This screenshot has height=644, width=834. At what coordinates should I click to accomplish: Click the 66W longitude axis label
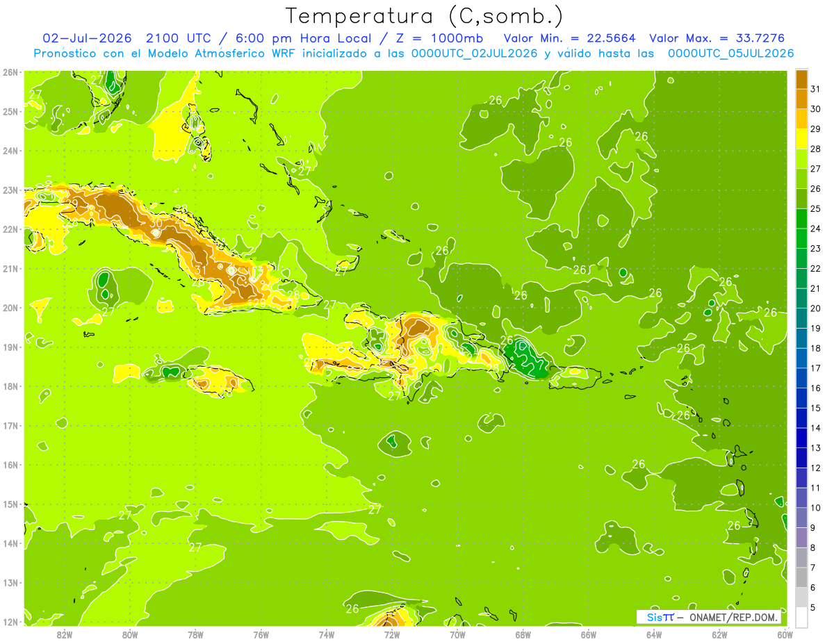(589, 634)
